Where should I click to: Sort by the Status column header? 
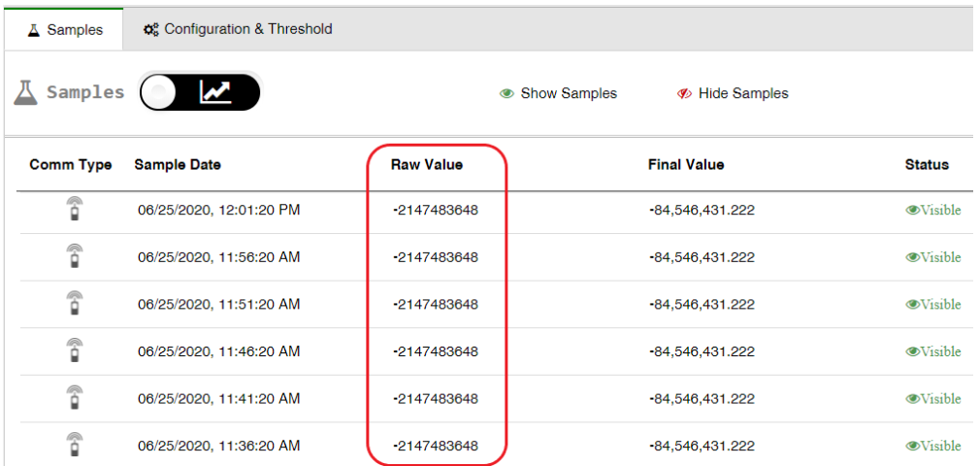(x=927, y=164)
